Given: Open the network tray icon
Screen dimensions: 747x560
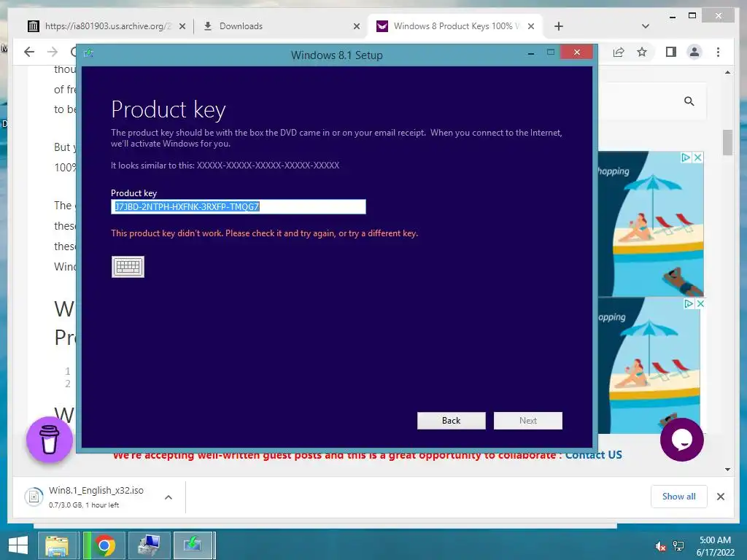Looking at the screenshot, I should pos(678,546).
